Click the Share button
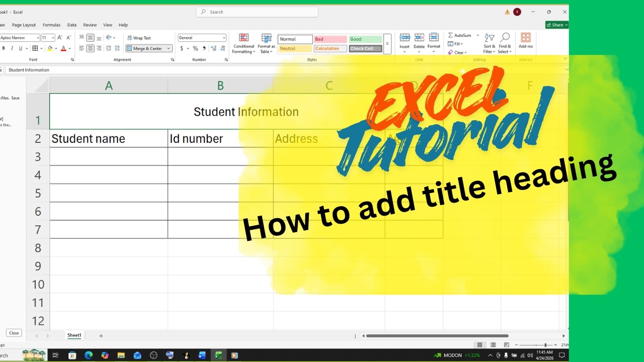644x362 pixels. [556, 25]
